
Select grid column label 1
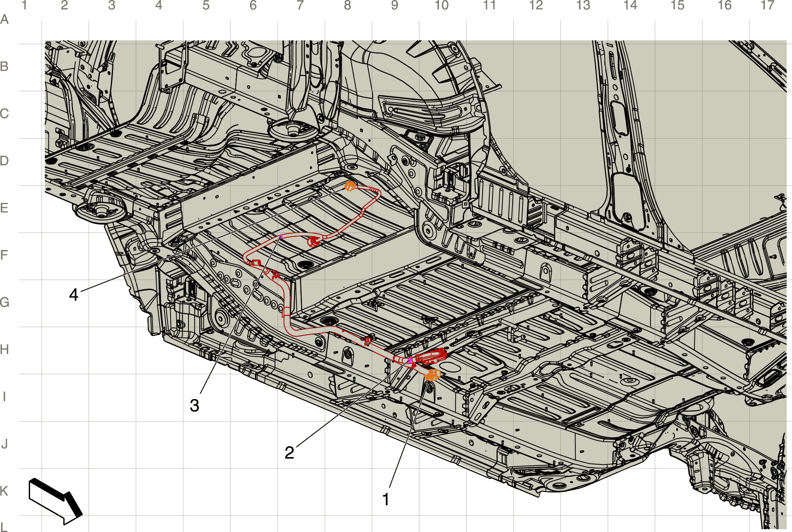[24, 6]
